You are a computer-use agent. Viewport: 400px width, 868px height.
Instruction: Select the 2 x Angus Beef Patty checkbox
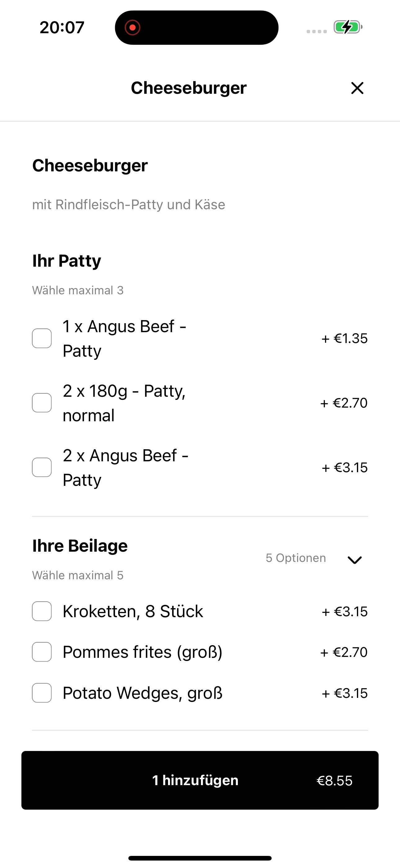pos(42,467)
